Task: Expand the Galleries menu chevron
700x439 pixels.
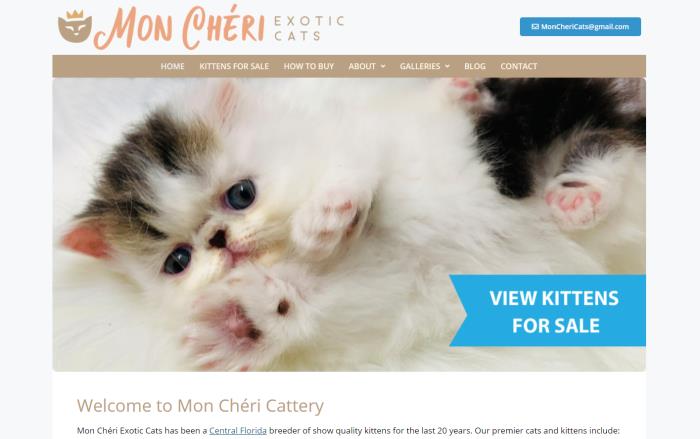Action: pos(447,67)
